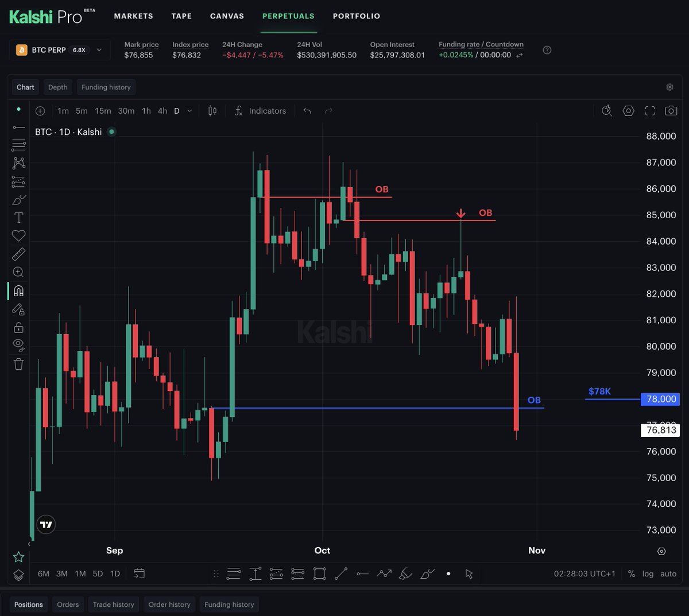Toggle percent scale on price axis

click(632, 574)
